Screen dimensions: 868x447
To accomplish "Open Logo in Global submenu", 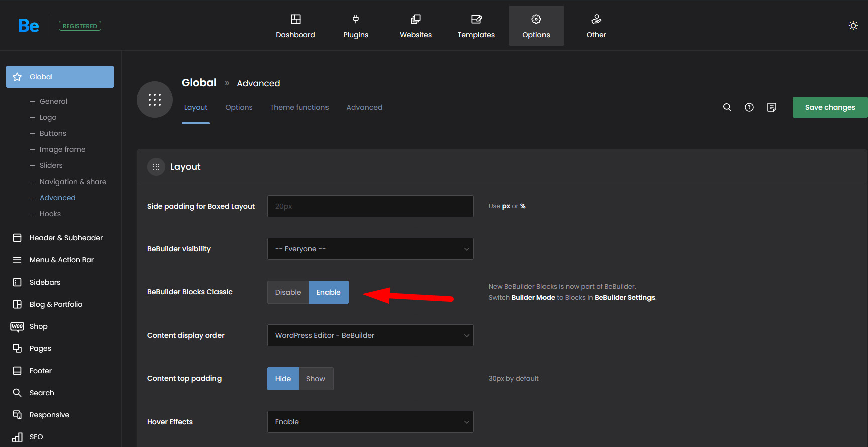I will coord(48,117).
